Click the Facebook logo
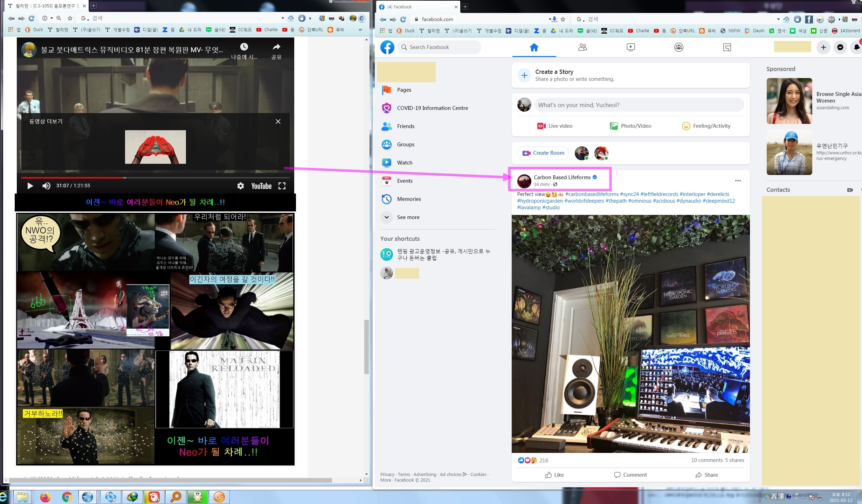This screenshot has width=862, height=504. click(x=387, y=47)
